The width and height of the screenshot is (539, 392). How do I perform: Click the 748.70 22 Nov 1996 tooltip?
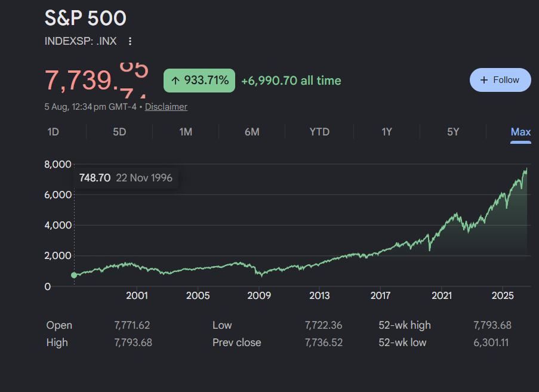click(x=126, y=178)
